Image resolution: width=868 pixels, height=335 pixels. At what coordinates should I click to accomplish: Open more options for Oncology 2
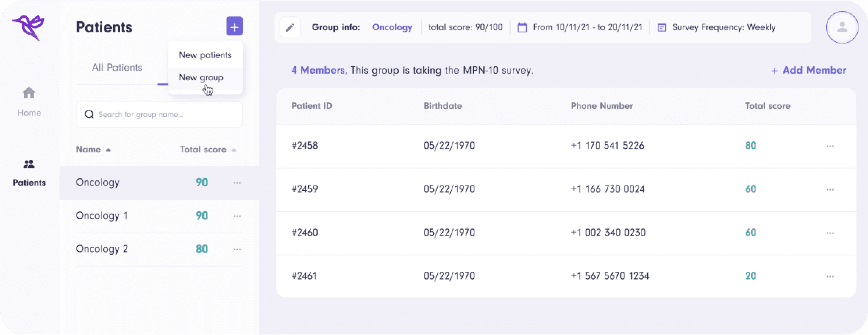pyautogui.click(x=237, y=250)
